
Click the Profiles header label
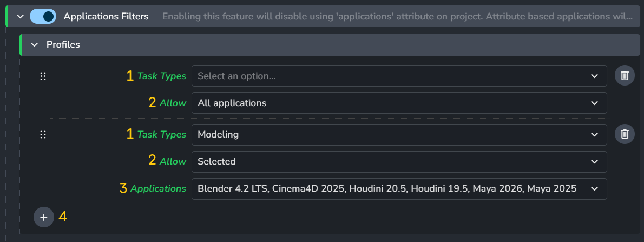(63, 45)
